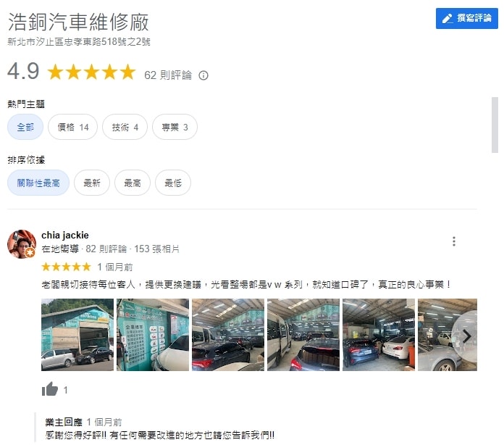Filter reviews by 技術 4 topic
This screenshot has width=504, height=445.
pyautogui.click(x=125, y=127)
